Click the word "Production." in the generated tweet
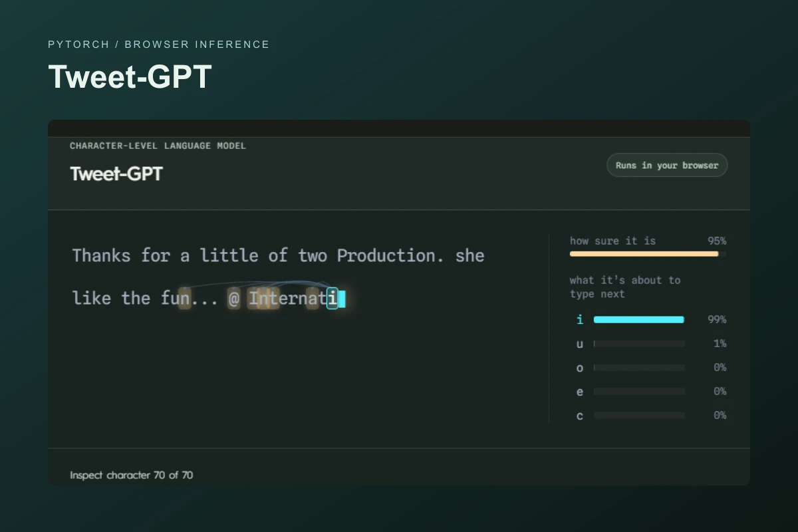Viewport: 798px width, 532px height. pyautogui.click(x=391, y=255)
